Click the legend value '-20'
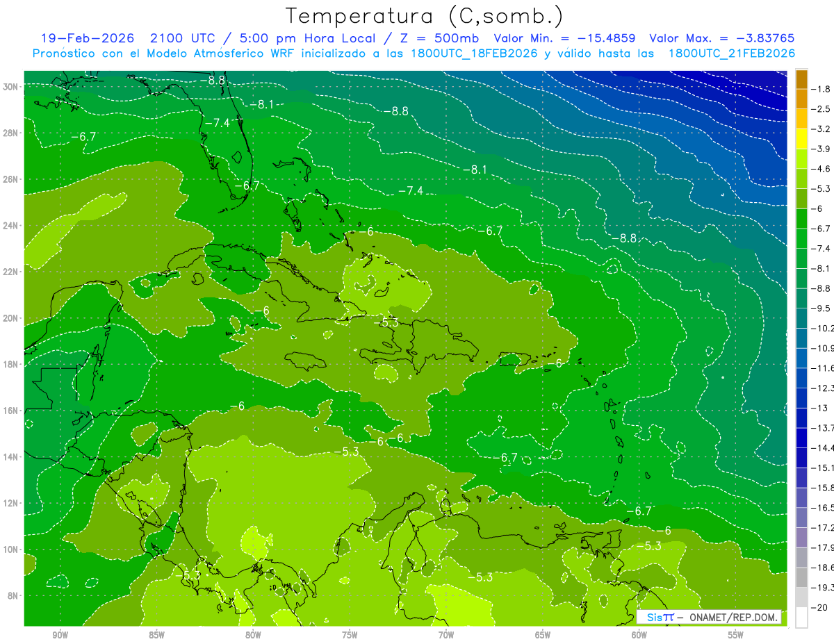The height and width of the screenshot is (644, 834). pos(820,606)
